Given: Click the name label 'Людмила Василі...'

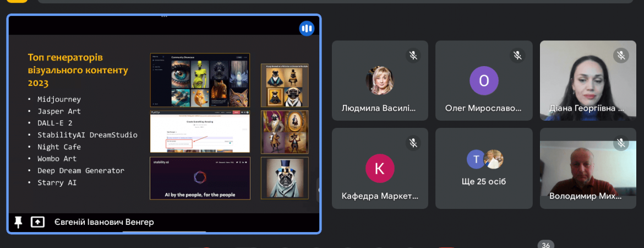Looking at the screenshot, I should pyautogui.click(x=380, y=109).
